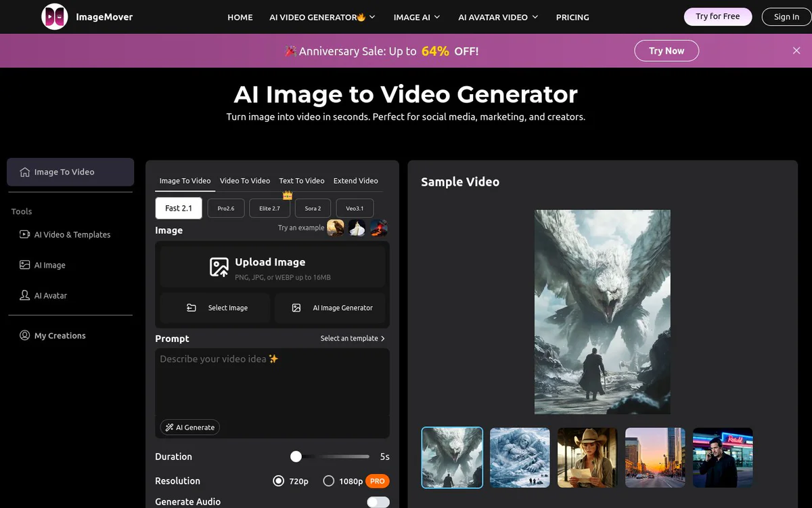
Task: Switch to Text To Video tab
Action: (302, 181)
